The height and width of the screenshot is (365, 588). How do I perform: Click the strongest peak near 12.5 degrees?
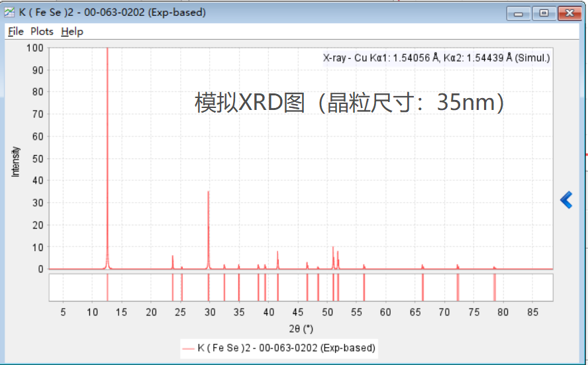[108, 158]
